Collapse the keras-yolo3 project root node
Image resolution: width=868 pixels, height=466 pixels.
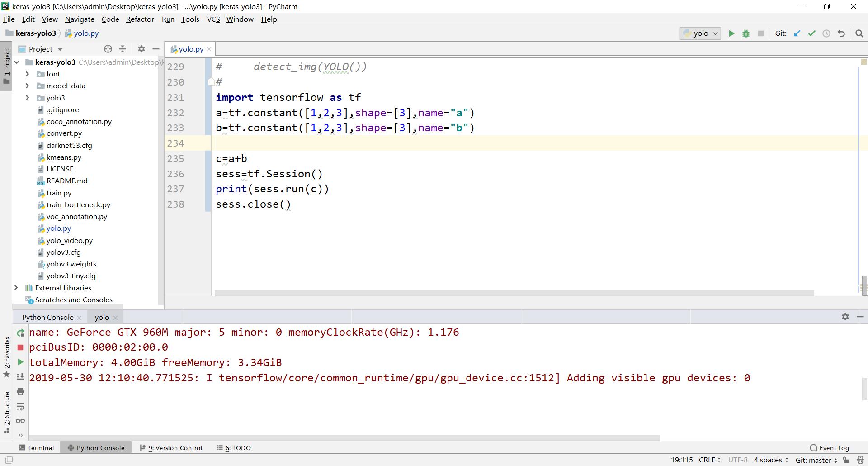click(16, 62)
